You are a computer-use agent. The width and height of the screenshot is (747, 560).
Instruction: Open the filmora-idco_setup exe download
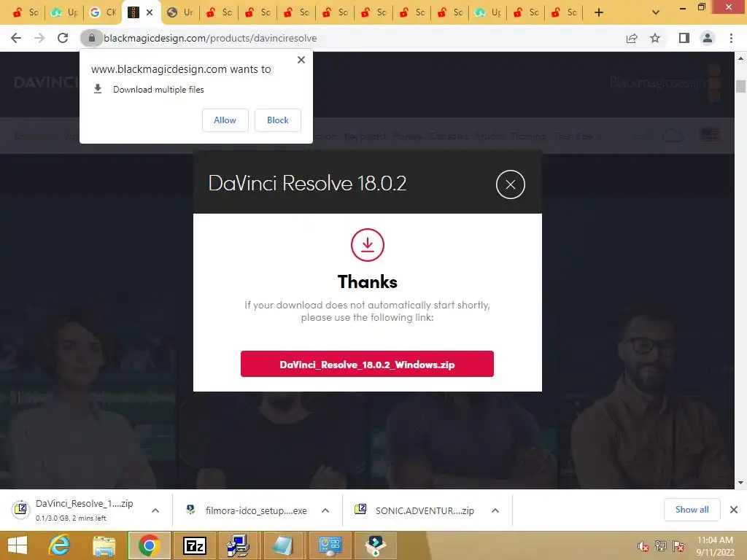click(x=248, y=510)
